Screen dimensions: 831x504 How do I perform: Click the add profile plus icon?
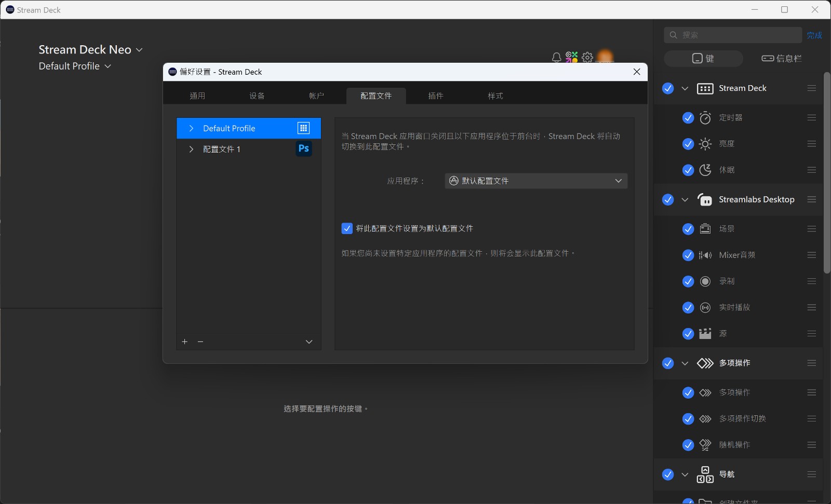pyautogui.click(x=185, y=342)
